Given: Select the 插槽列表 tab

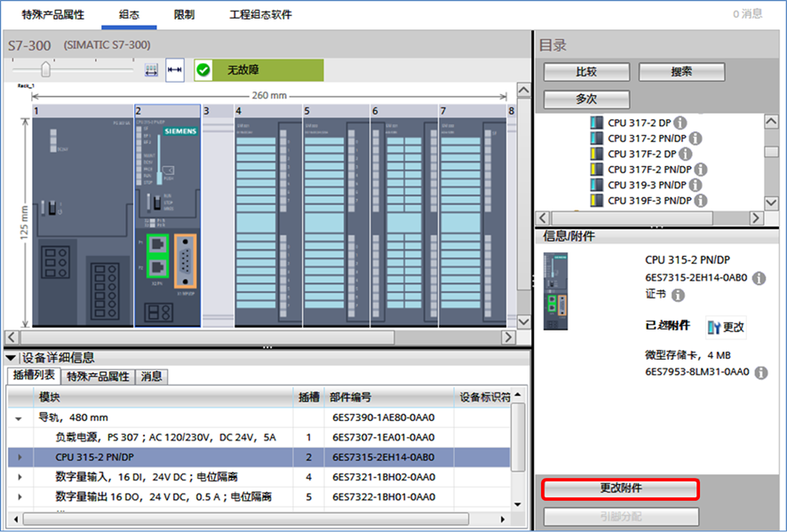Looking at the screenshot, I should 34,375.
